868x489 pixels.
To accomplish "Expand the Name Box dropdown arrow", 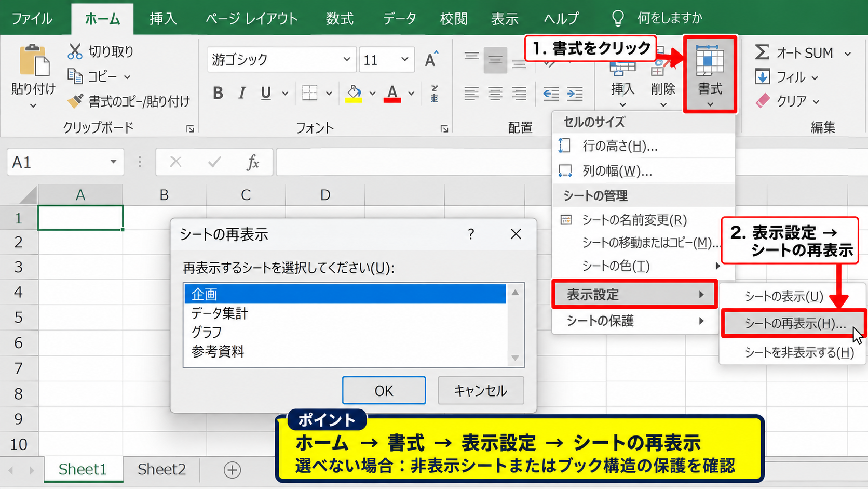I will [113, 162].
